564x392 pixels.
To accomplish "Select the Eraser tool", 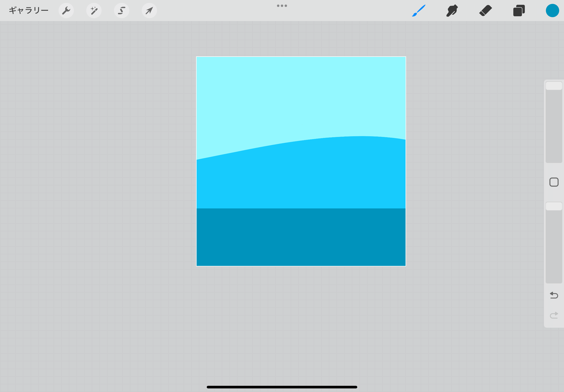I will click(485, 11).
